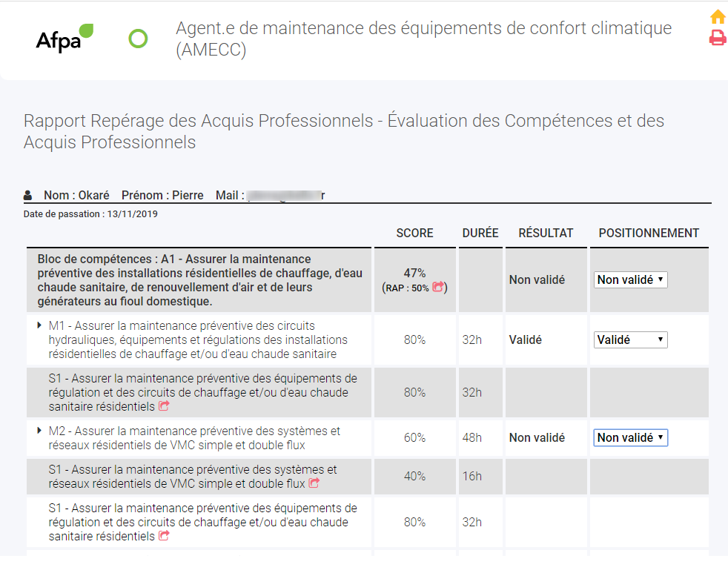The width and height of the screenshot is (728, 573).
Task: Expand the M1 module row triangle
Action: [x=39, y=325]
